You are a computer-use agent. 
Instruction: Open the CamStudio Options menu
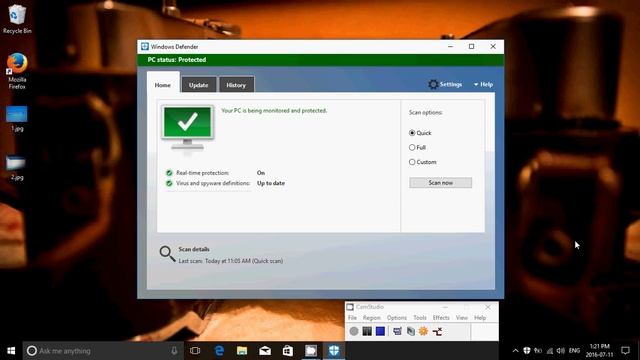pyautogui.click(x=397, y=318)
